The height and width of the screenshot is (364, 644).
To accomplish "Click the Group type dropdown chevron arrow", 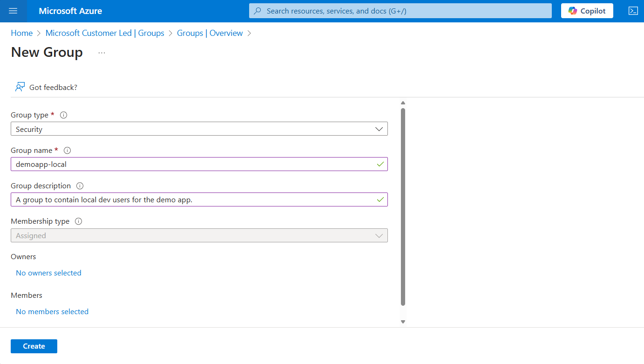I will click(379, 129).
